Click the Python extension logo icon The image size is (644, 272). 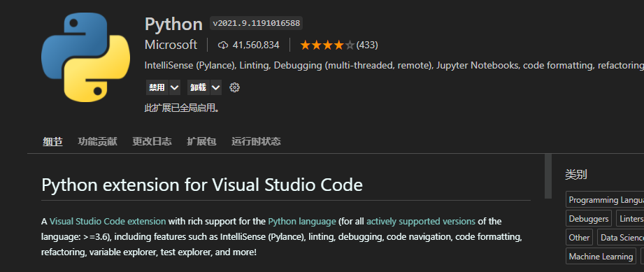(x=85, y=57)
